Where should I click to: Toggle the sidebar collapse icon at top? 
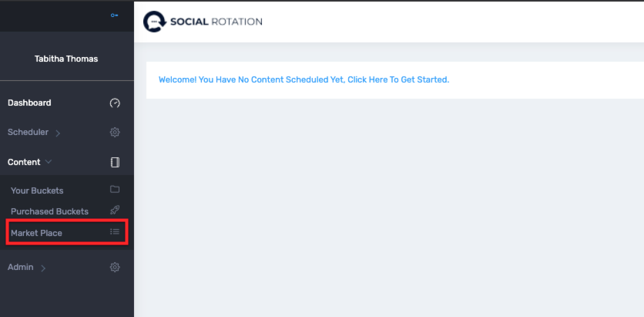115,15
